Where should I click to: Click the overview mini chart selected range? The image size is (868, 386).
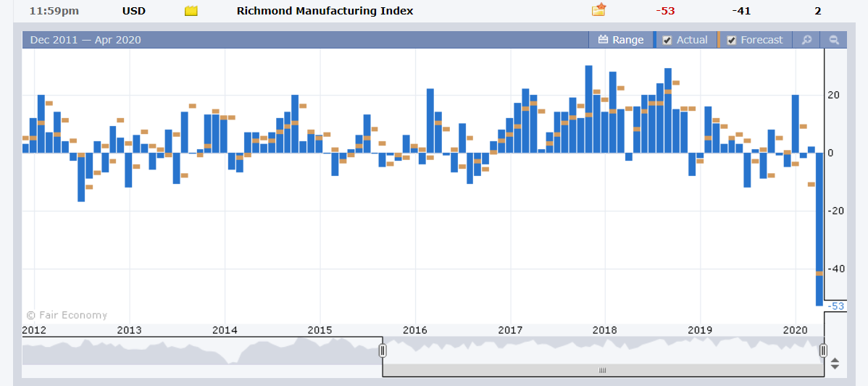[603, 351]
